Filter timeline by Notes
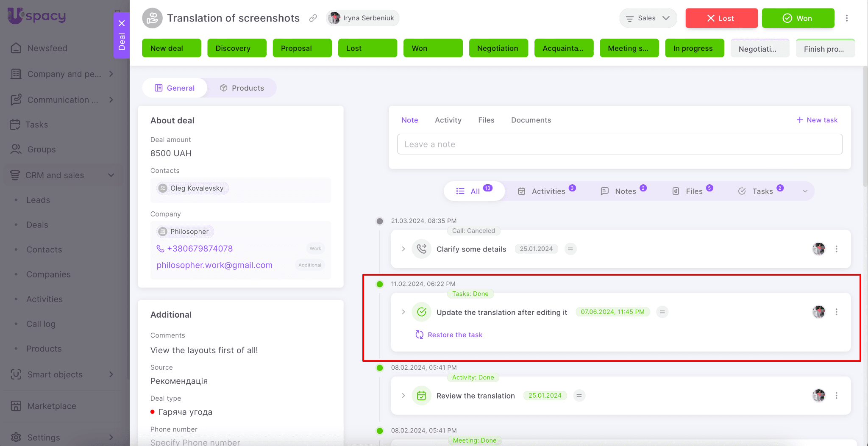The width and height of the screenshot is (868, 446). tap(625, 191)
